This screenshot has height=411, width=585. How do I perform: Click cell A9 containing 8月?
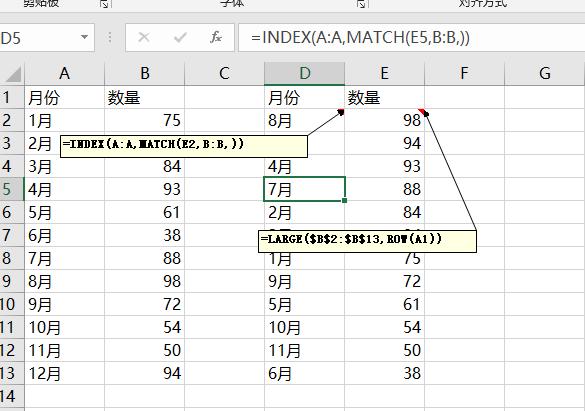point(65,281)
